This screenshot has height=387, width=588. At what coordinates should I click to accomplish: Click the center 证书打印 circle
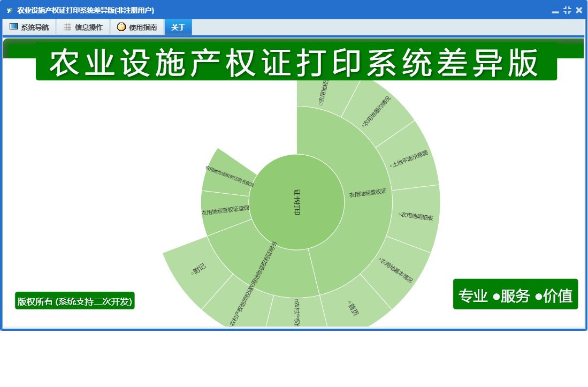pyautogui.click(x=296, y=202)
